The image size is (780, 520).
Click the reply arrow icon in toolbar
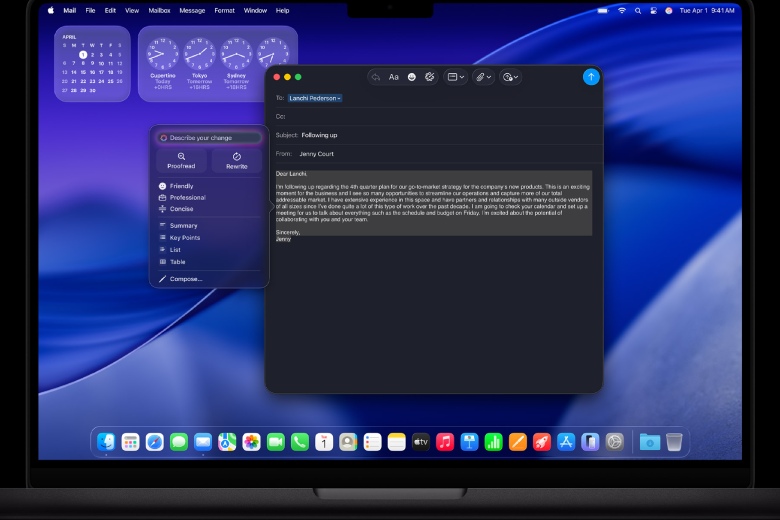[x=376, y=77]
